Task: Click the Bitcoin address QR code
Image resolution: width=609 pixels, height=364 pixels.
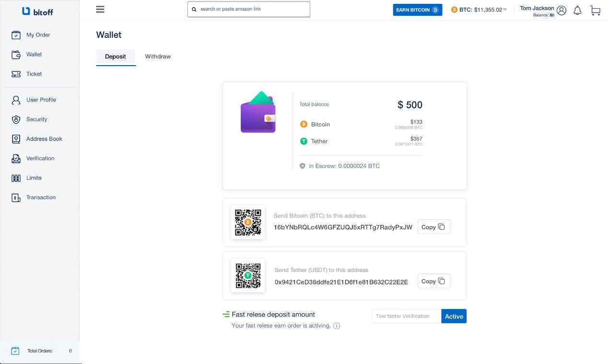Action: click(x=248, y=222)
